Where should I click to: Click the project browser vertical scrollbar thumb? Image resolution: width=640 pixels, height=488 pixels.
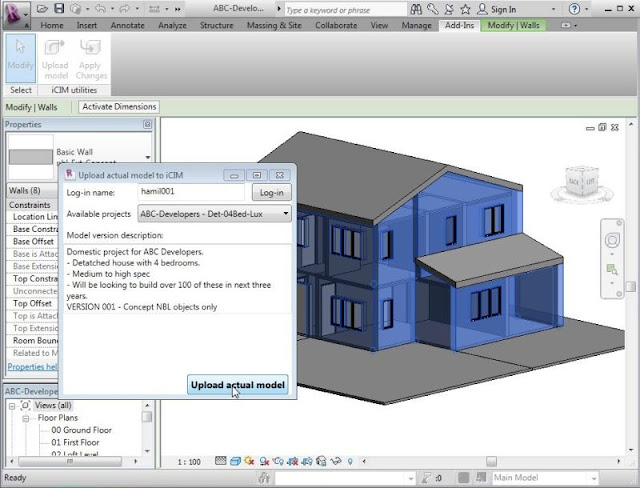coord(147,417)
